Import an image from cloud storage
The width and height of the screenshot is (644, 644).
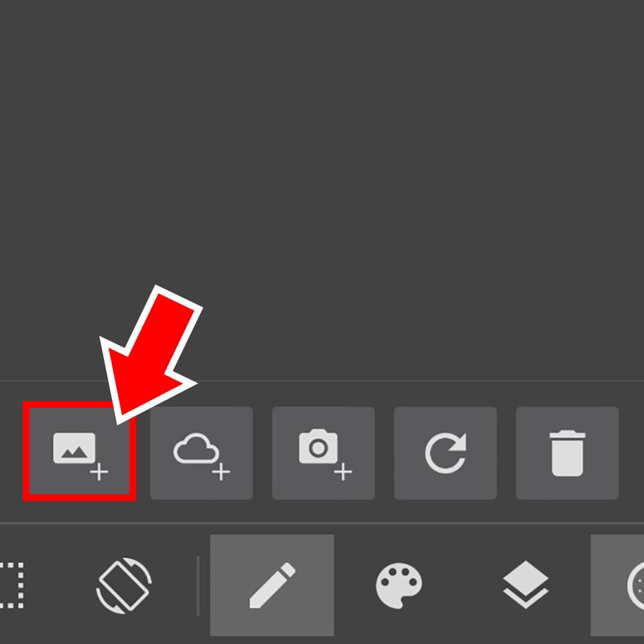pyautogui.click(x=201, y=453)
